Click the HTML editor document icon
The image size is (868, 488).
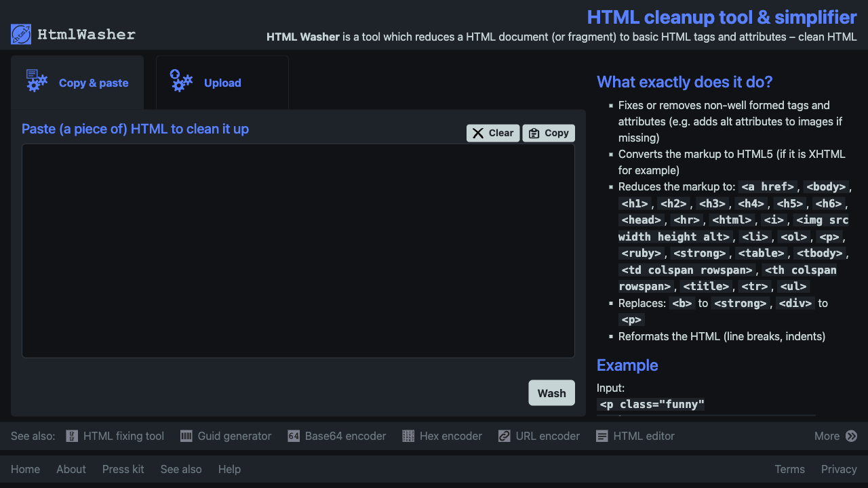(x=602, y=436)
